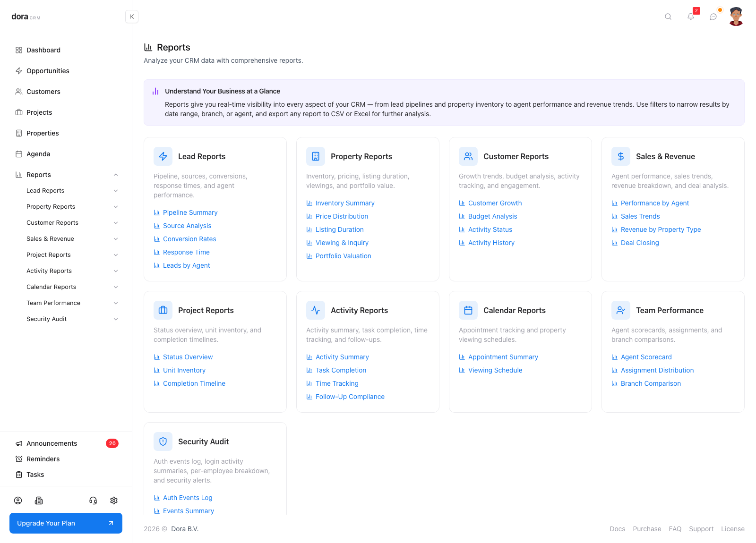Image resolution: width=756 pixels, height=543 pixels.
Task: Expand Property Reports submenu in sidebar
Action: coord(116,207)
